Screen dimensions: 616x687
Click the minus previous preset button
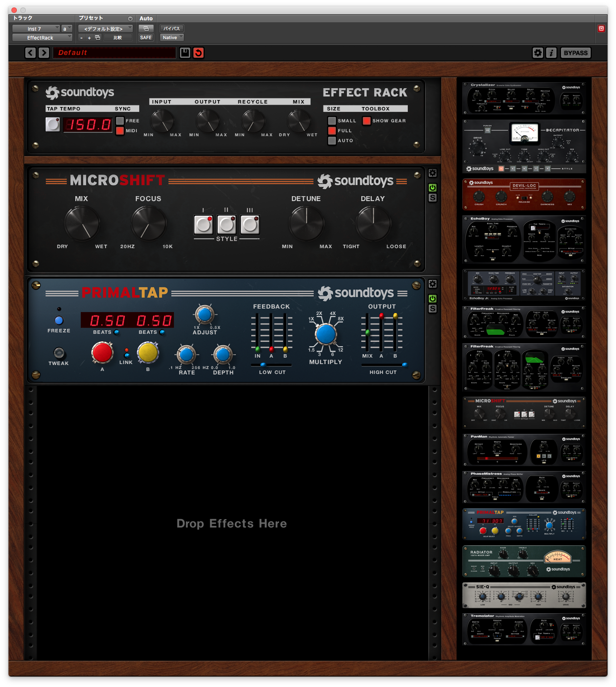tap(82, 38)
